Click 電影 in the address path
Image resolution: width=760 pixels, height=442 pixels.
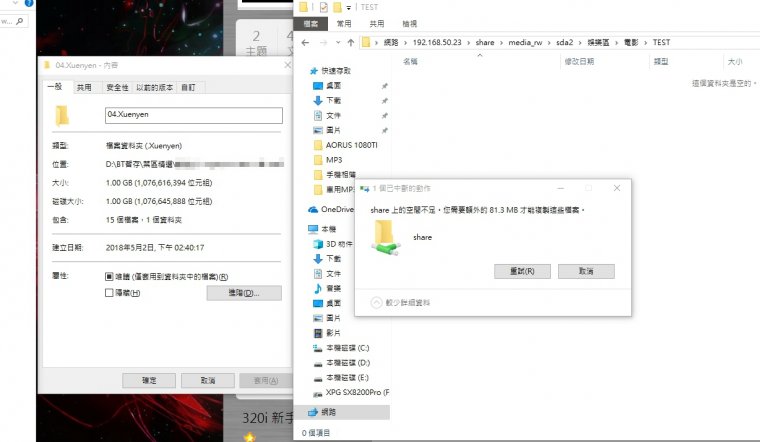pyautogui.click(x=631, y=42)
